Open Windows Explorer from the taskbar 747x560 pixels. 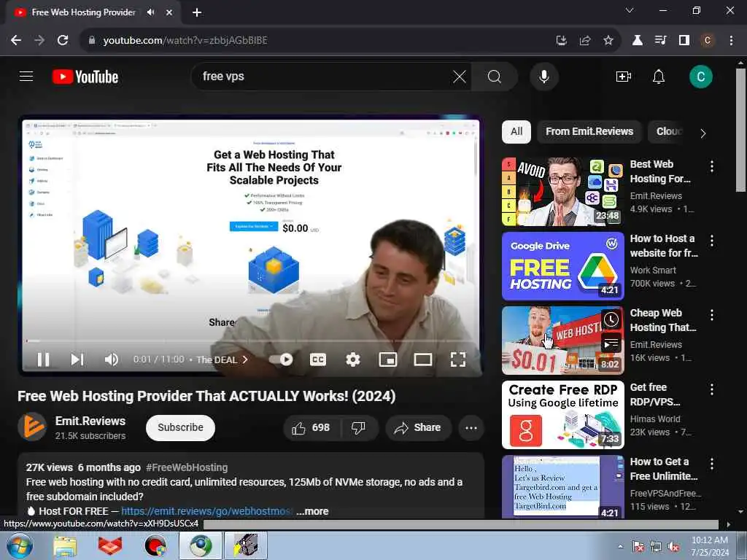click(x=65, y=545)
